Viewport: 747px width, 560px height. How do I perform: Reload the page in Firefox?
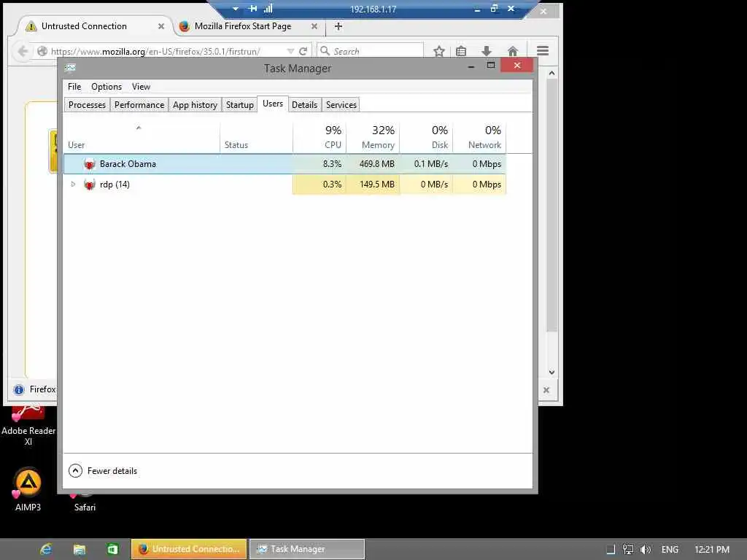(x=303, y=51)
